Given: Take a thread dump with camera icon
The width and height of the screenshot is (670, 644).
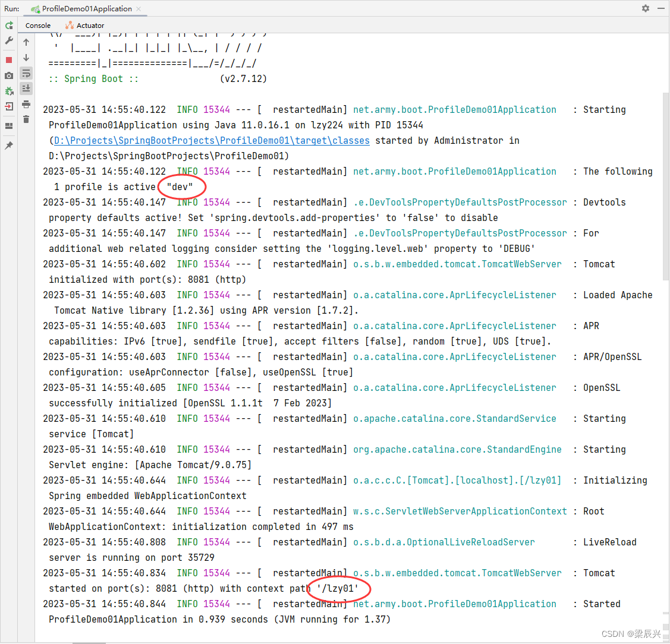Looking at the screenshot, I should (9, 75).
